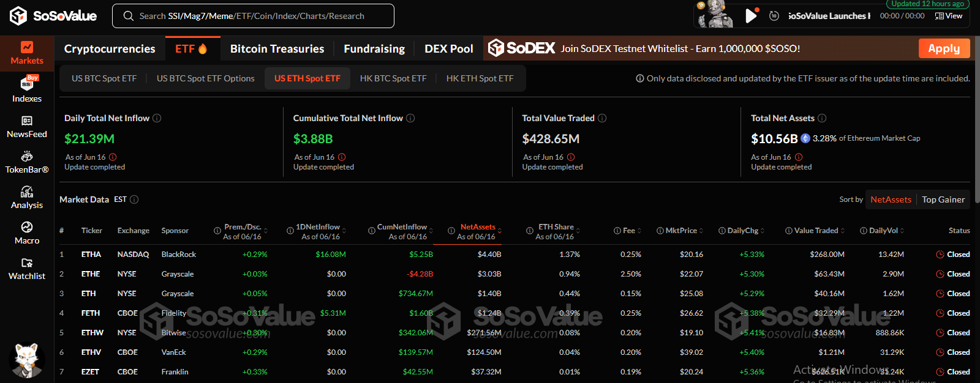Image resolution: width=980 pixels, height=383 pixels.
Task: Click the info icon beside Daily Total Net Inflow
Action: (x=157, y=118)
